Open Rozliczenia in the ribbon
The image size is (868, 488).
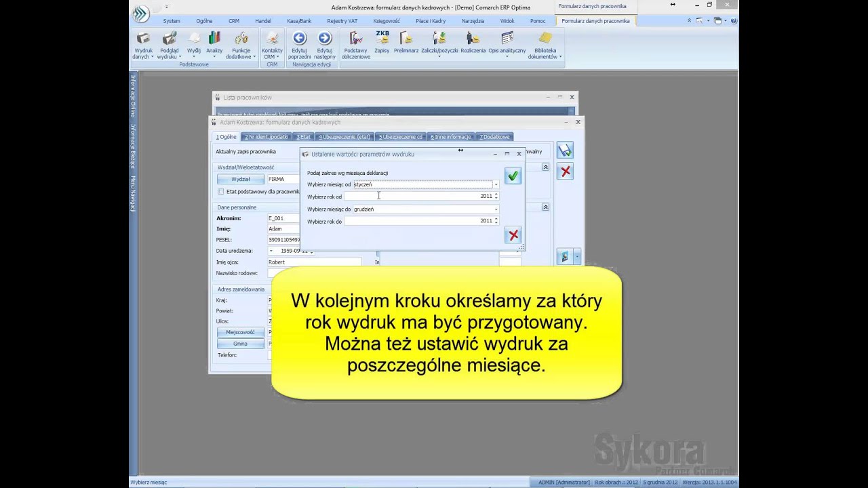[473, 42]
